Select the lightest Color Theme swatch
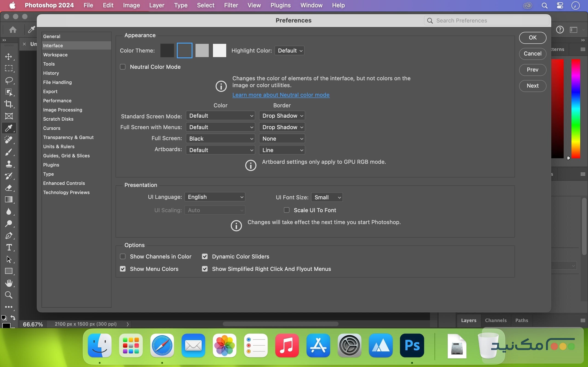Image resolution: width=588 pixels, height=367 pixels. [x=219, y=50]
